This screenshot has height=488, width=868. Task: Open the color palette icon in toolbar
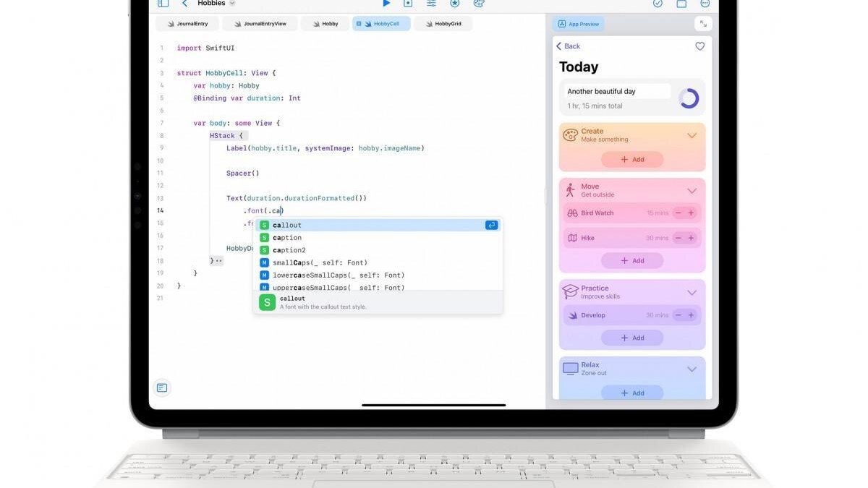[x=478, y=4]
